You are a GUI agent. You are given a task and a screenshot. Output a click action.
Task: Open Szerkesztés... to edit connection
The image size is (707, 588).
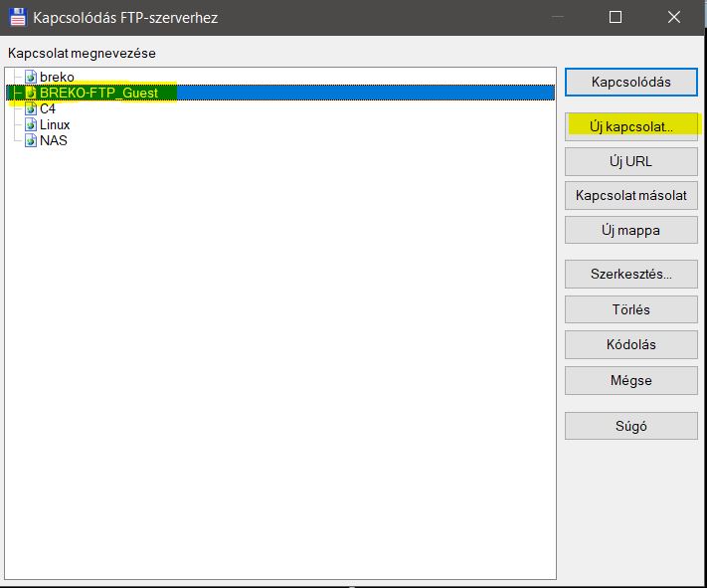tap(630, 274)
